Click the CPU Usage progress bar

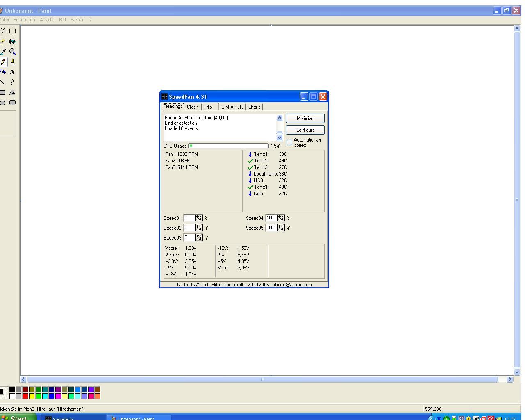(x=228, y=146)
